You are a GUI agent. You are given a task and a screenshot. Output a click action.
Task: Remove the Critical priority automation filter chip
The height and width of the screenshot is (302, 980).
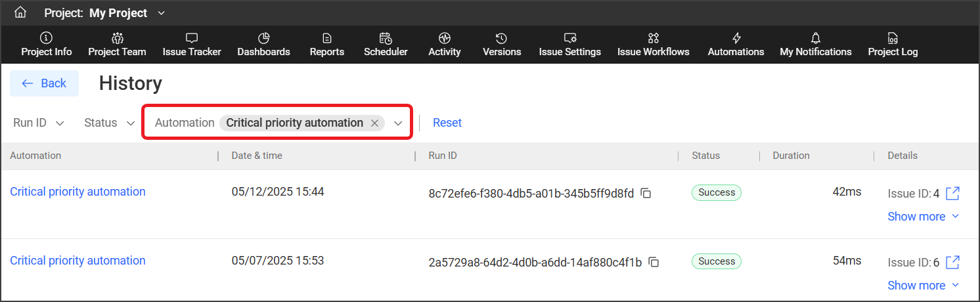(x=374, y=123)
